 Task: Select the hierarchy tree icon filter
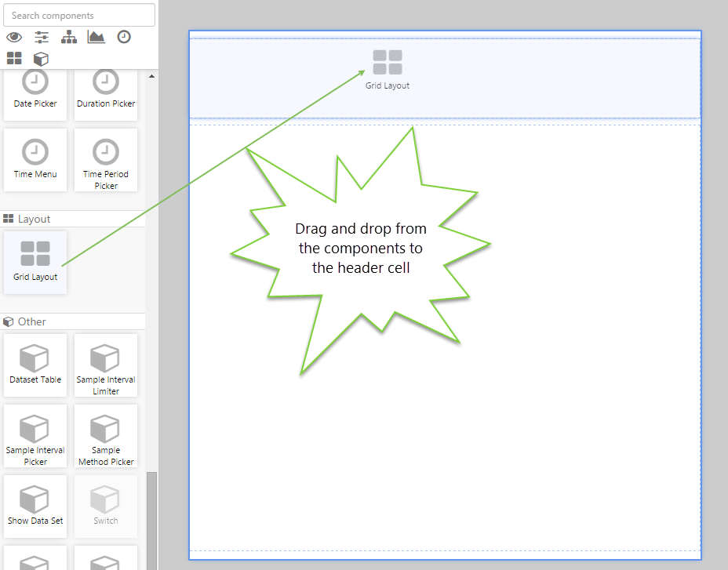pyautogui.click(x=69, y=37)
